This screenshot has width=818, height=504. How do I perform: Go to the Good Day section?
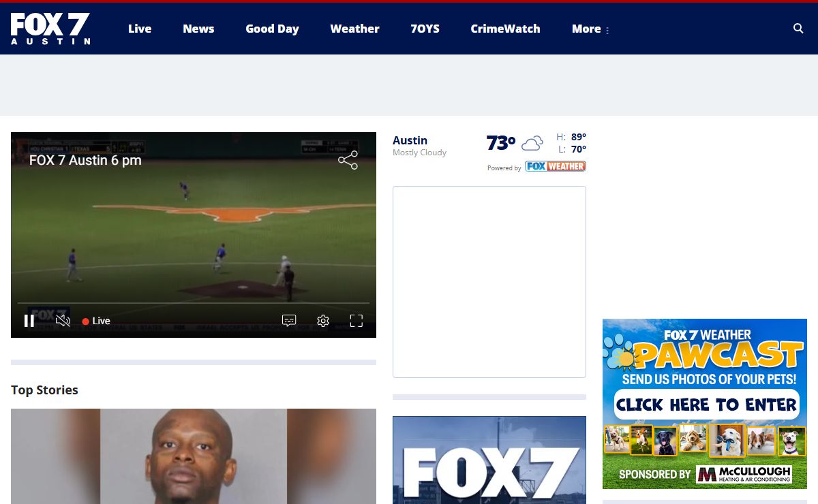click(272, 29)
